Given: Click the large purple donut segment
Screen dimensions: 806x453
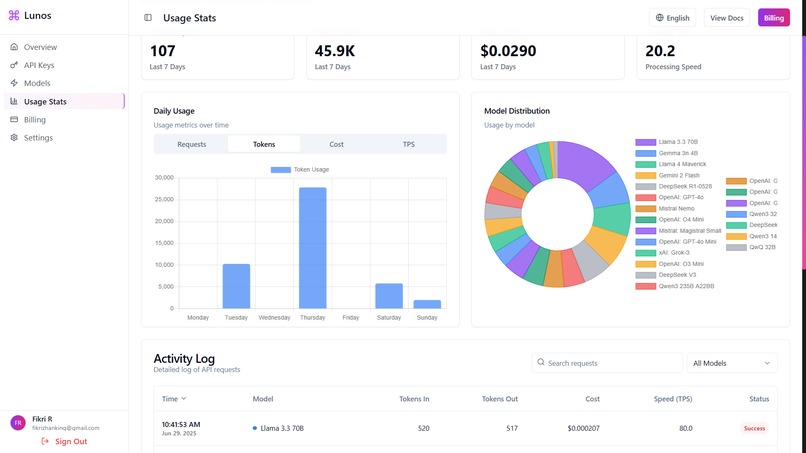Looking at the screenshot, I should tap(584, 165).
